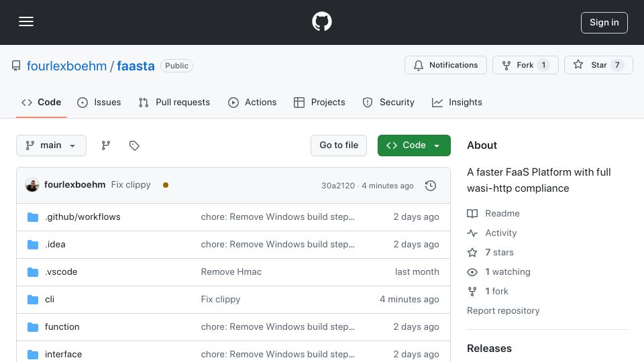Click folder icon for .github/workflows row
This screenshot has width=644, height=362.
pos(33,217)
